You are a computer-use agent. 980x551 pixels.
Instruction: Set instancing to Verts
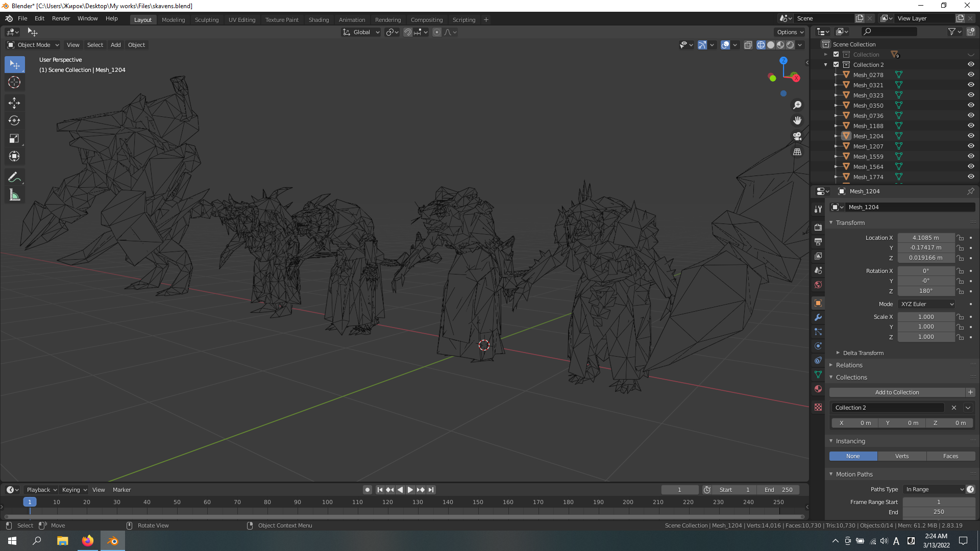(901, 456)
